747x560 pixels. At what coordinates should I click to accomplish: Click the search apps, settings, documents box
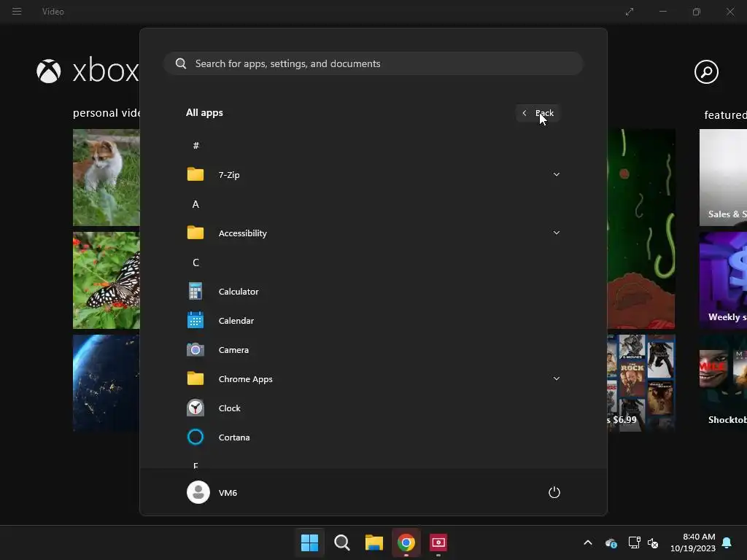[x=373, y=63]
